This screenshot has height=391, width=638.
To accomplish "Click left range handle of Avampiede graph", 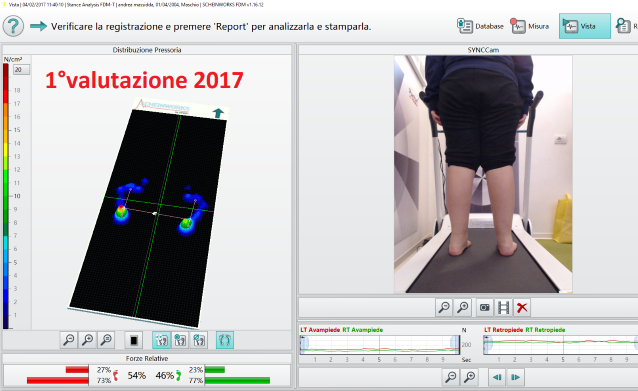I will (x=304, y=344).
